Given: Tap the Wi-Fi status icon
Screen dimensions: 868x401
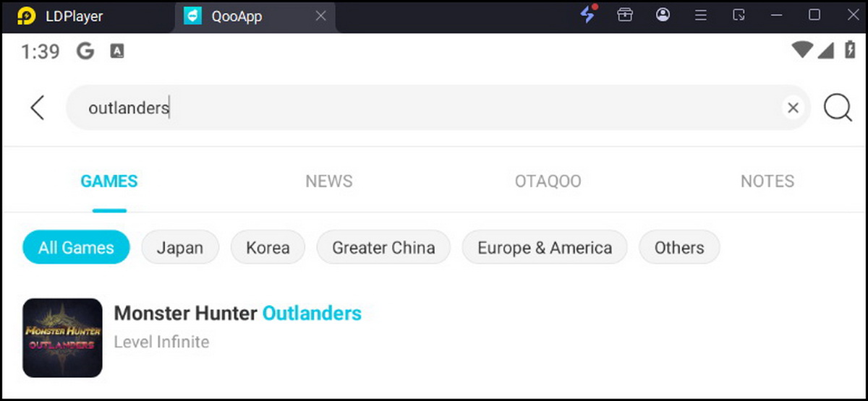Looking at the screenshot, I should [x=802, y=50].
